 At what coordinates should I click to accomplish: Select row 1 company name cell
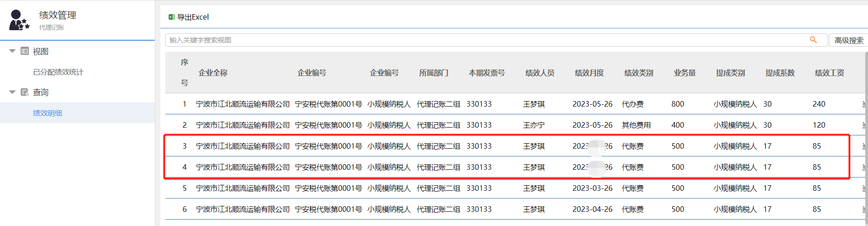coord(243,104)
